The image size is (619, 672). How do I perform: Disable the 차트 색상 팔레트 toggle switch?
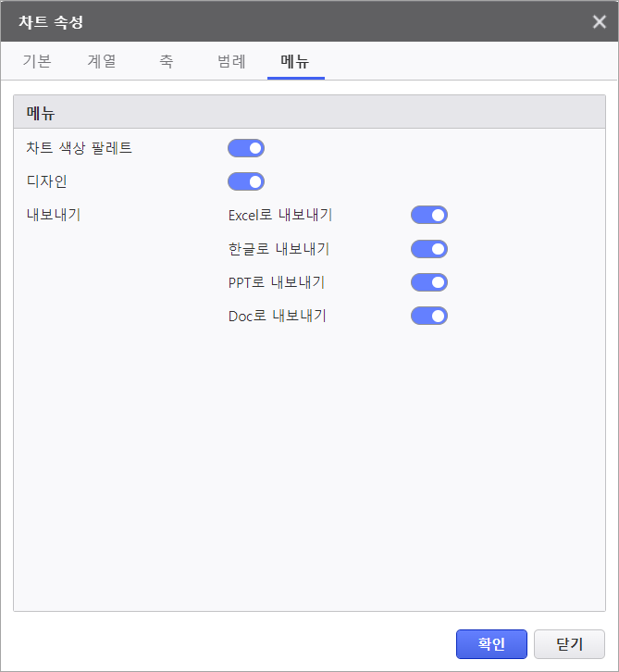click(246, 148)
